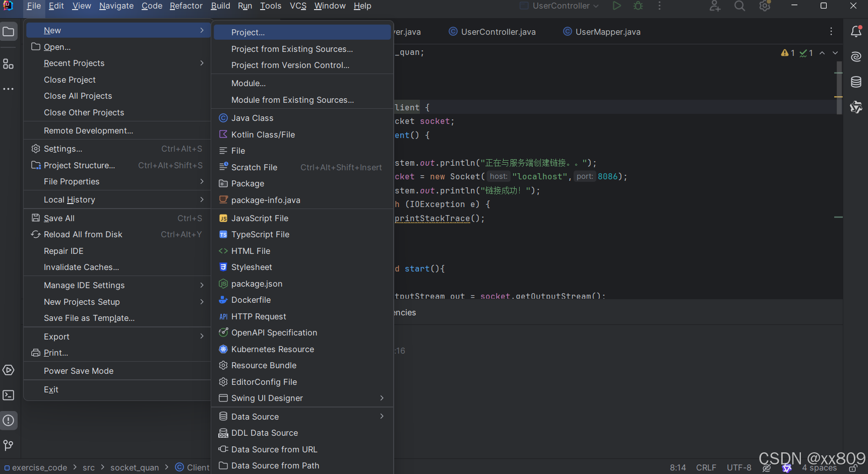Screen dimensions: 868x474
Task: Open the Terminal tool window icon
Action: click(x=9, y=395)
